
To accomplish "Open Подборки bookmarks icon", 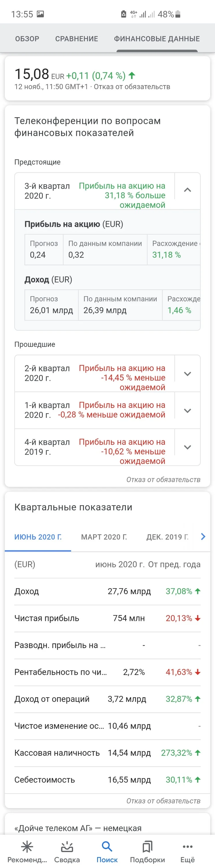I will 147,846.
